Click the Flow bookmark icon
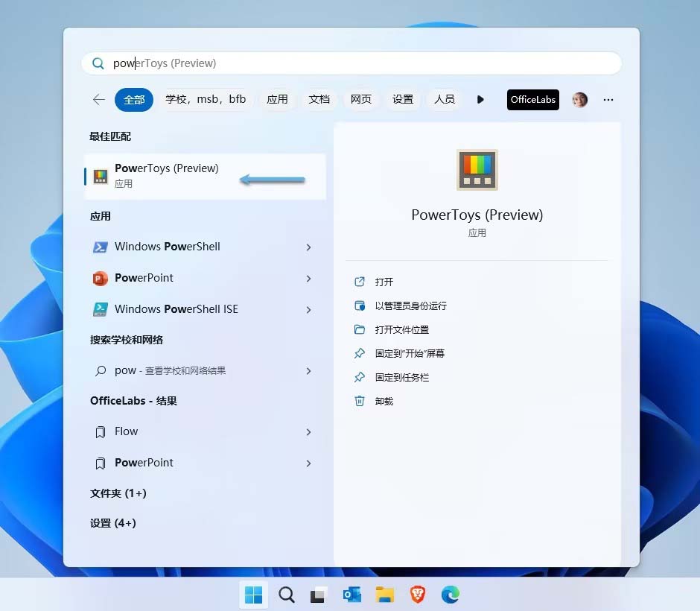The height and width of the screenshot is (611, 700). [101, 432]
